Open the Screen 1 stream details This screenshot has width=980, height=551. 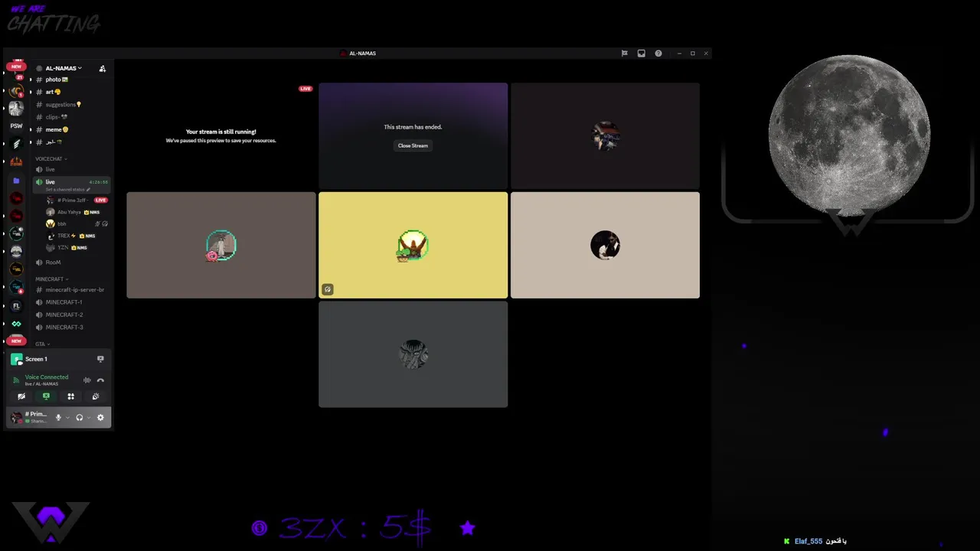[36, 359]
